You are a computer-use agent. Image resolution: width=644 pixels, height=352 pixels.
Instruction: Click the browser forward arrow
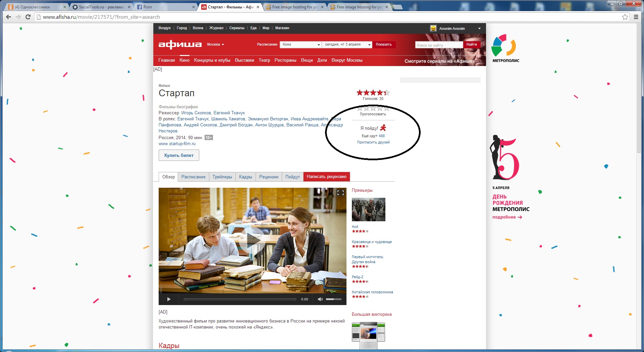pyautogui.click(x=18, y=17)
